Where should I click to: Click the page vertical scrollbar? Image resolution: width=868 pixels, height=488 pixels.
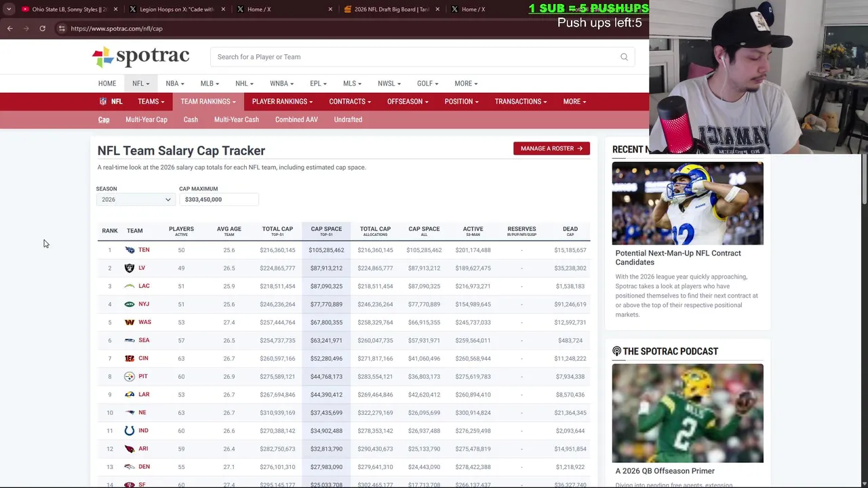click(x=865, y=178)
